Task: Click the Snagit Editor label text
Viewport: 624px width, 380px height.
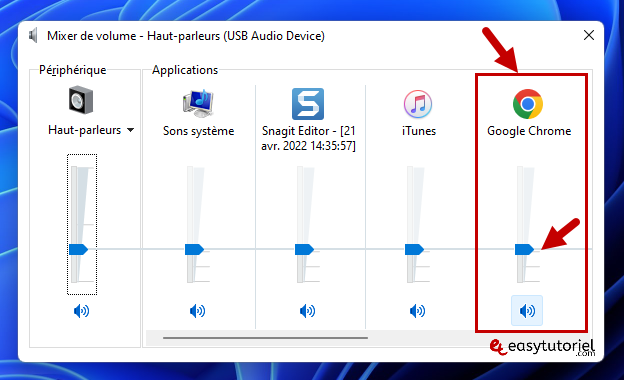Action: click(x=308, y=138)
